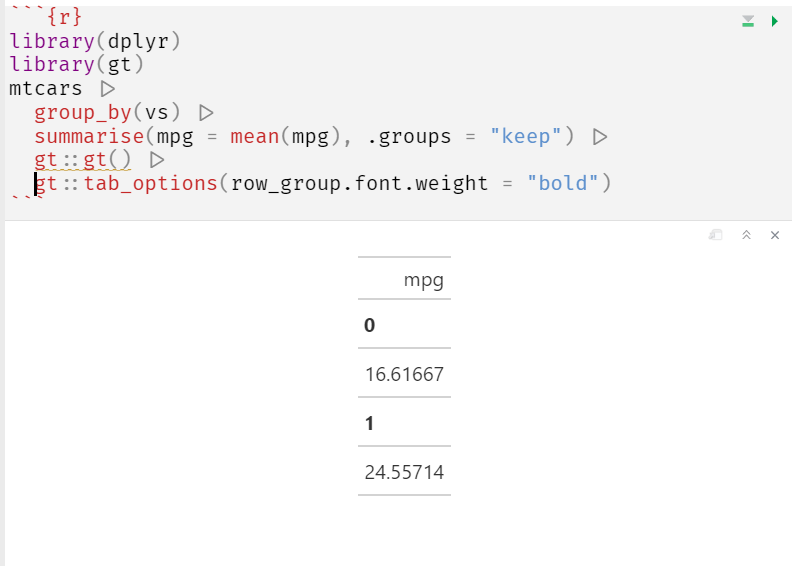Click the mpg column header in table
Image resolution: width=792 pixels, height=566 pixels.
click(423, 280)
